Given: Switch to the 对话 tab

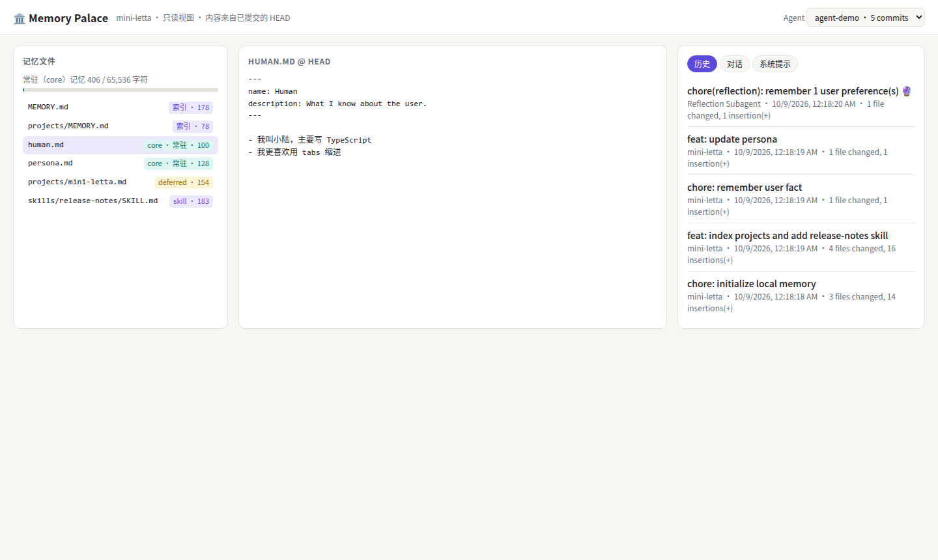Looking at the screenshot, I should click(x=735, y=64).
